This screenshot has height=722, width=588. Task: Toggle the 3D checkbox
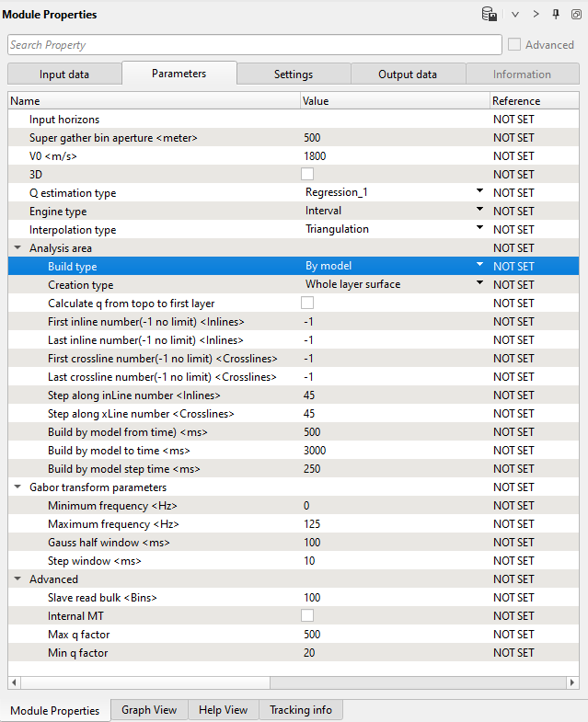(307, 174)
